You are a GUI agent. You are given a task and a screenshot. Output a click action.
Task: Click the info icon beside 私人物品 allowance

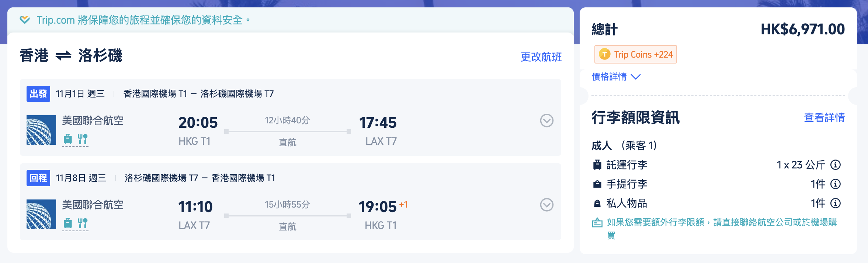(836, 203)
